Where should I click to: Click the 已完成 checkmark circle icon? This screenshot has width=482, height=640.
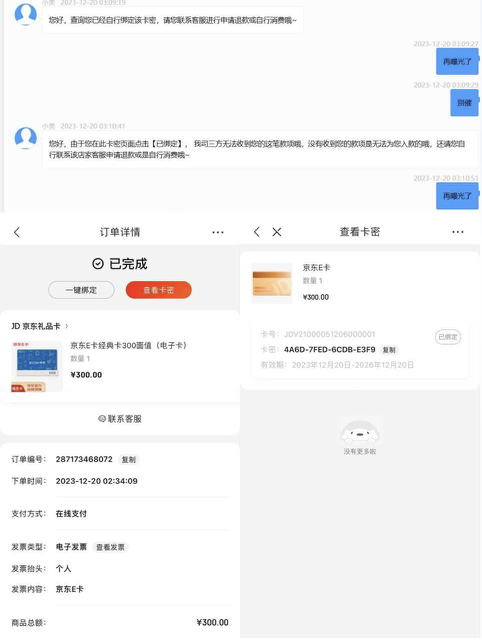98,264
